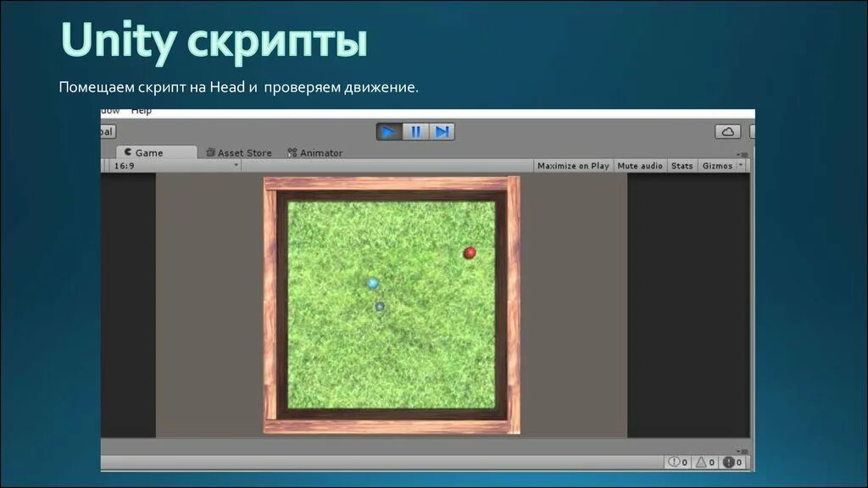This screenshot has width=868, height=488.
Task: Click the red ball in the game view
Action: [x=470, y=252]
